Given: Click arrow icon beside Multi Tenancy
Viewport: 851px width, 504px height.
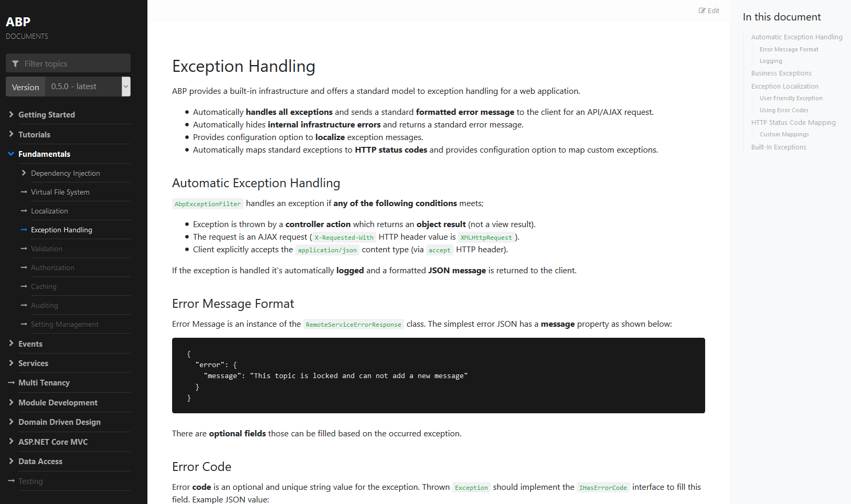Looking at the screenshot, I should click(x=11, y=383).
